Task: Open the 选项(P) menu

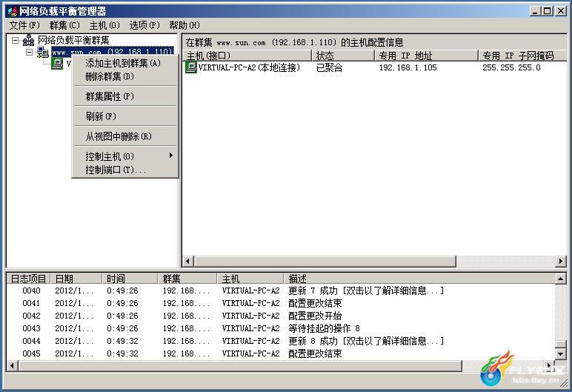Action: point(144,25)
